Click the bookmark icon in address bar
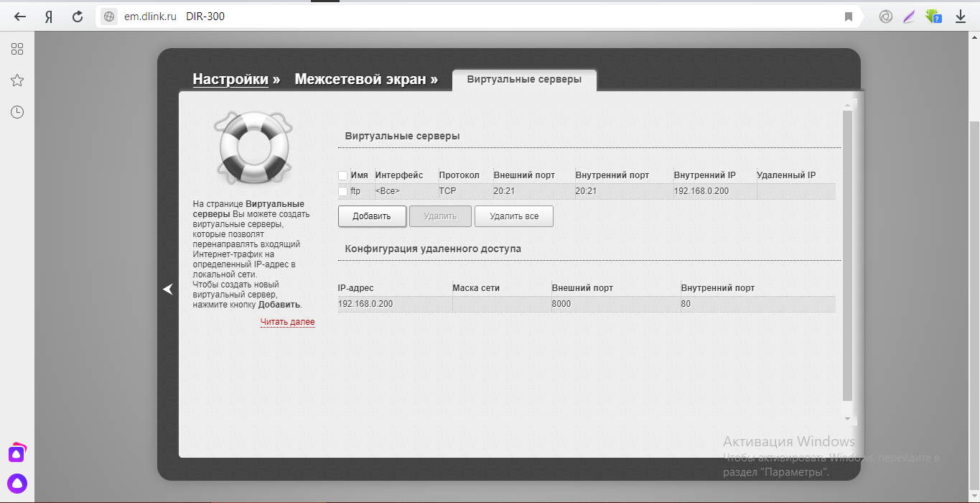Image resolution: width=980 pixels, height=503 pixels. tap(849, 17)
